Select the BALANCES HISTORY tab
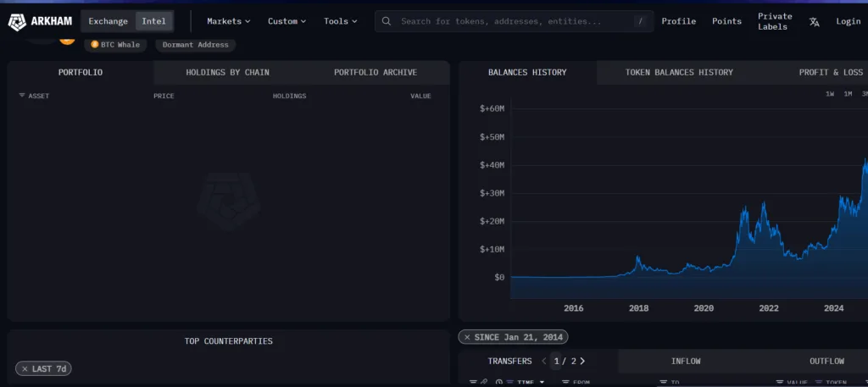The width and height of the screenshot is (868, 387). click(x=527, y=73)
